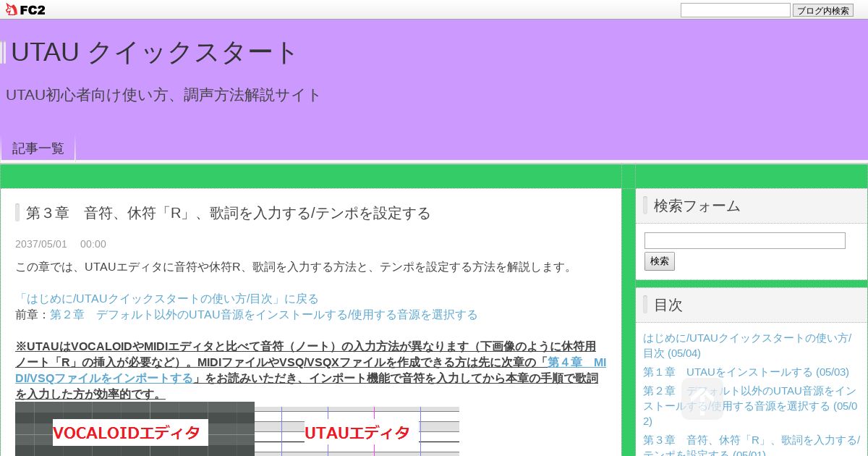
Task: Click the 検索フォーム sidebar heading
Action: click(697, 206)
